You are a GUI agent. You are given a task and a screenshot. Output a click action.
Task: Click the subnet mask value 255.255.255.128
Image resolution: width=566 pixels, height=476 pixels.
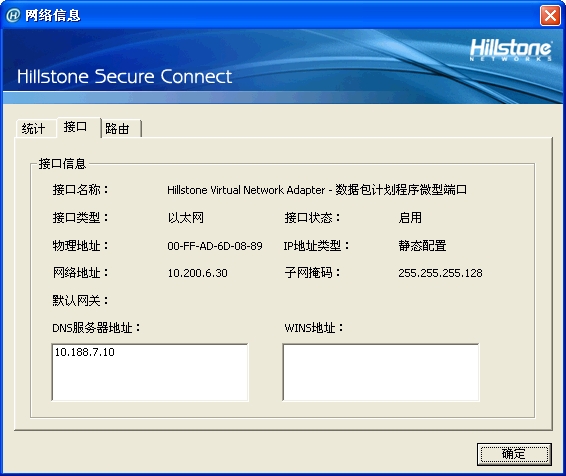(440, 273)
